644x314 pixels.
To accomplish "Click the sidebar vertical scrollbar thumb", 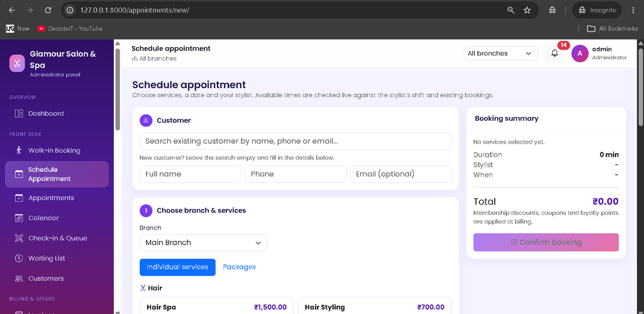I will click(118, 89).
